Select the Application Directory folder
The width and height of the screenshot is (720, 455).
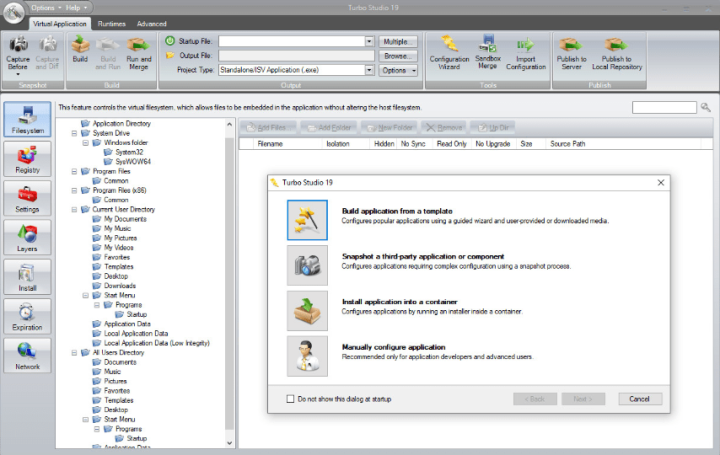coord(116,124)
